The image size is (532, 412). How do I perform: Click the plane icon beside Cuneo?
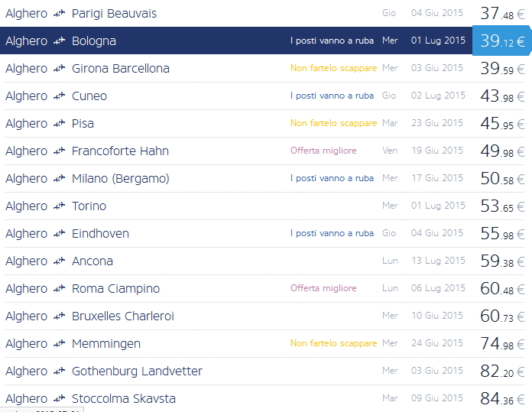tap(59, 96)
